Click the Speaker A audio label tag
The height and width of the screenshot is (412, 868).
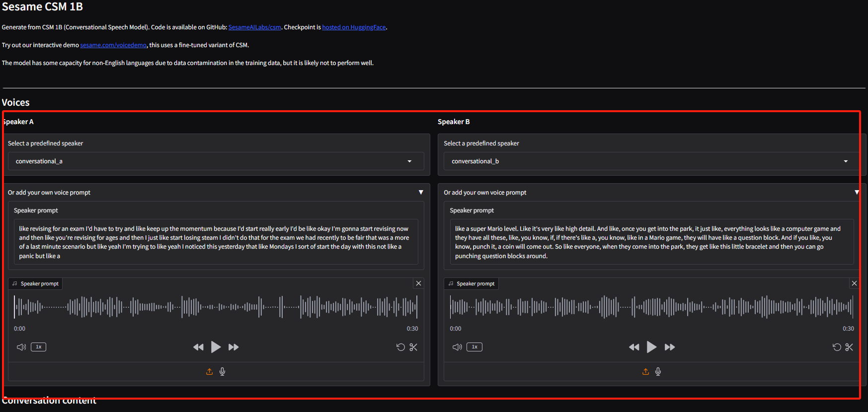tap(35, 284)
